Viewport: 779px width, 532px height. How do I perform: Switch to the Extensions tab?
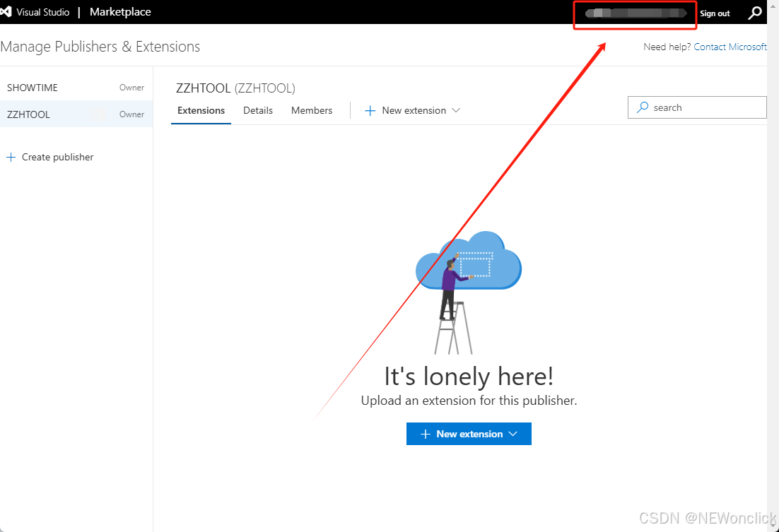pyautogui.click(x=201, y=111)
